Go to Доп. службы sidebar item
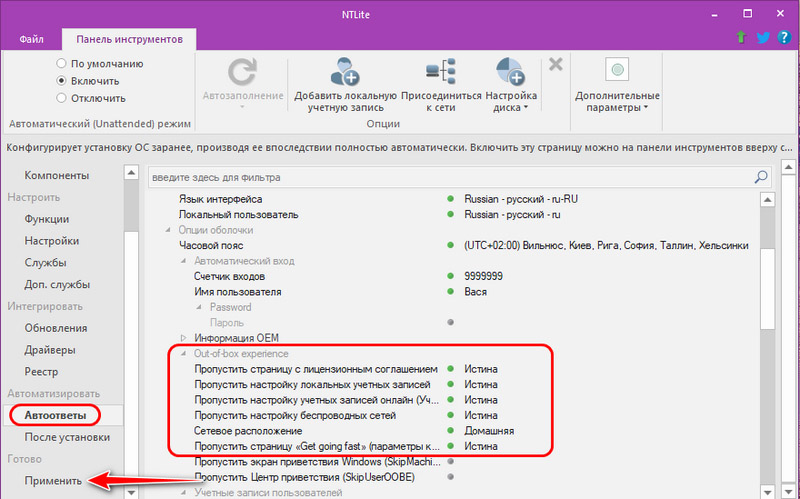This screenshot has height=499, width=800. point(57,285)
